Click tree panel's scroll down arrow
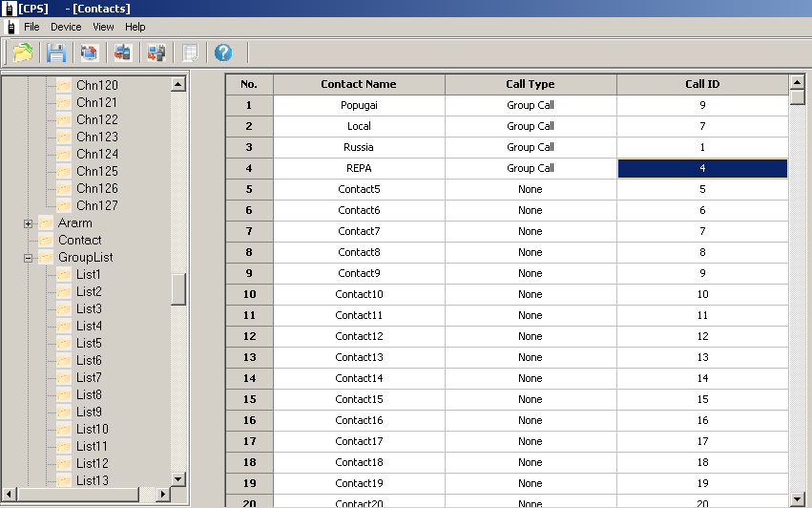The height and width of the screenshot is (508, 812). [x=178, y=478]
